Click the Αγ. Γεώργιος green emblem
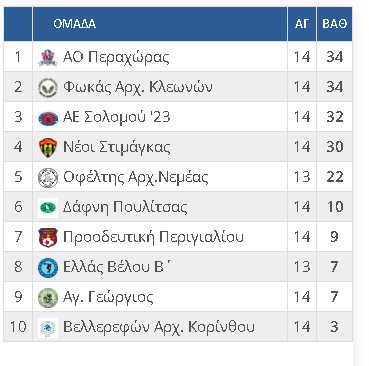Viewport: 369px width, 366px height. click(x=48, y=297)
